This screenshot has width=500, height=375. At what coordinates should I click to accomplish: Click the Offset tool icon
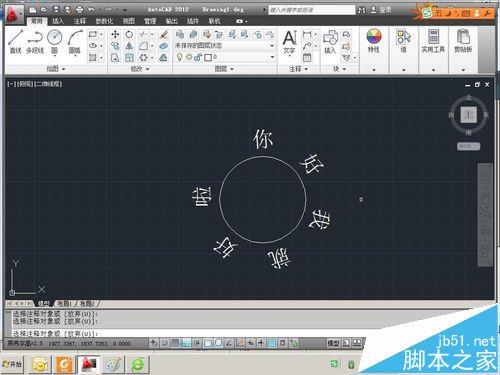tap(163, 58)
